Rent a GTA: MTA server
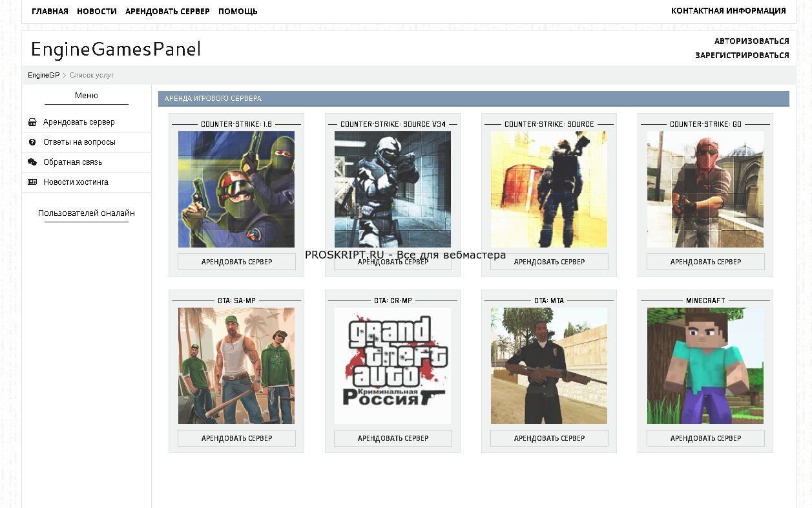 (x=549, y=438)
